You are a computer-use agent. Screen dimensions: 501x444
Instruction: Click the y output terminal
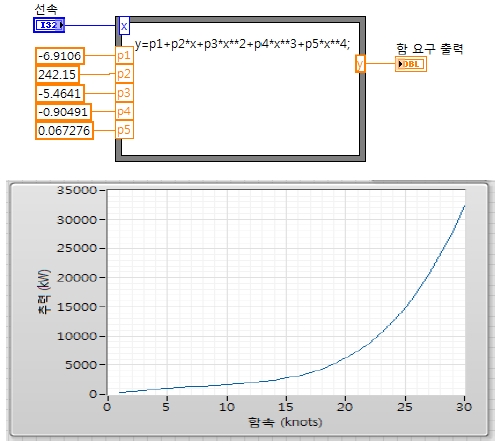click(360, 64)
